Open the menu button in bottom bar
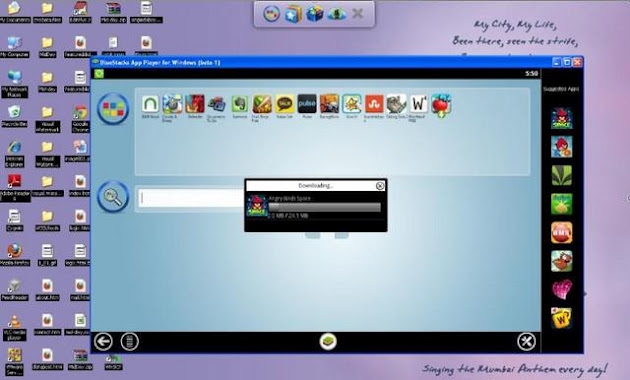The height and width of the screenshot is (380, 630). point(129,341)
